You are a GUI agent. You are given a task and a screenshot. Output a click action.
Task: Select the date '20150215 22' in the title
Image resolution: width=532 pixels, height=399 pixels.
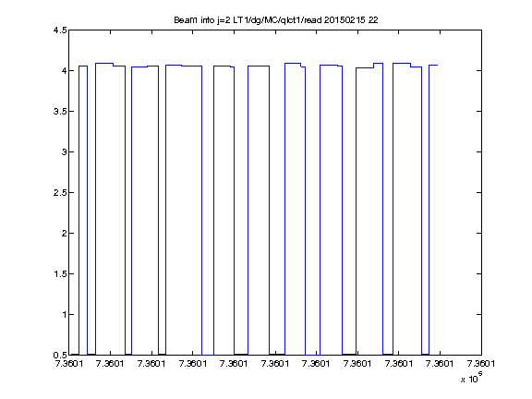pyautogui.click(x=351, y=20)
